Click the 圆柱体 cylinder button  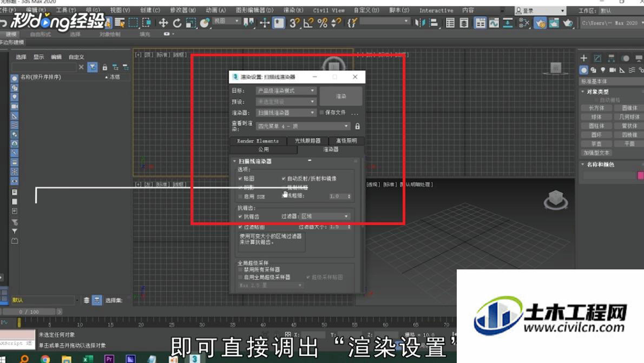click(x=596, y=126)
